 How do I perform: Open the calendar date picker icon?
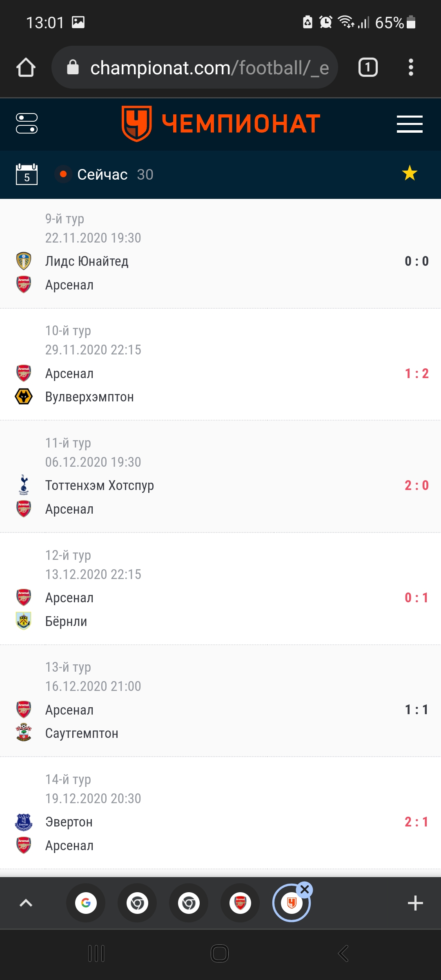tap(27, 174)
